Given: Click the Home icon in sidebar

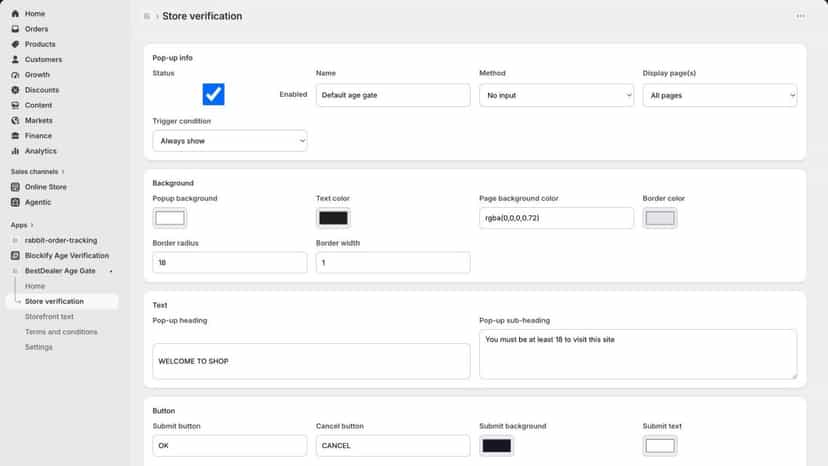Looking at the screenshot, I should pos(15,14).
